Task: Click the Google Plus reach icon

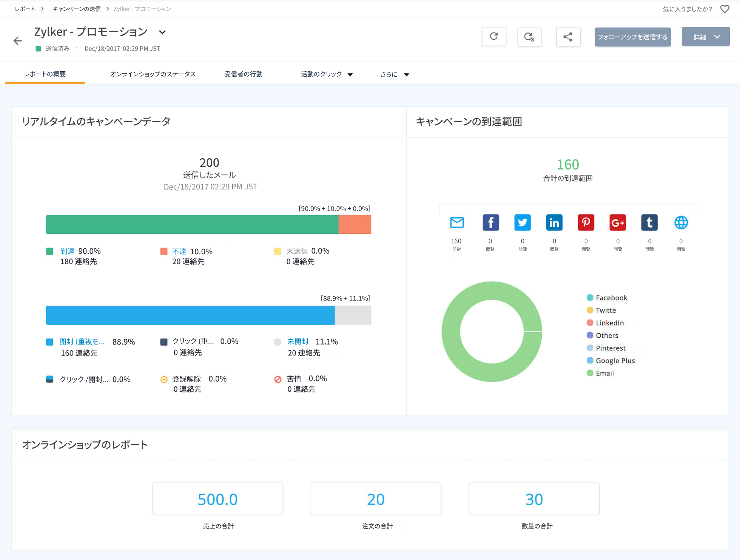Action: [618, 223]
